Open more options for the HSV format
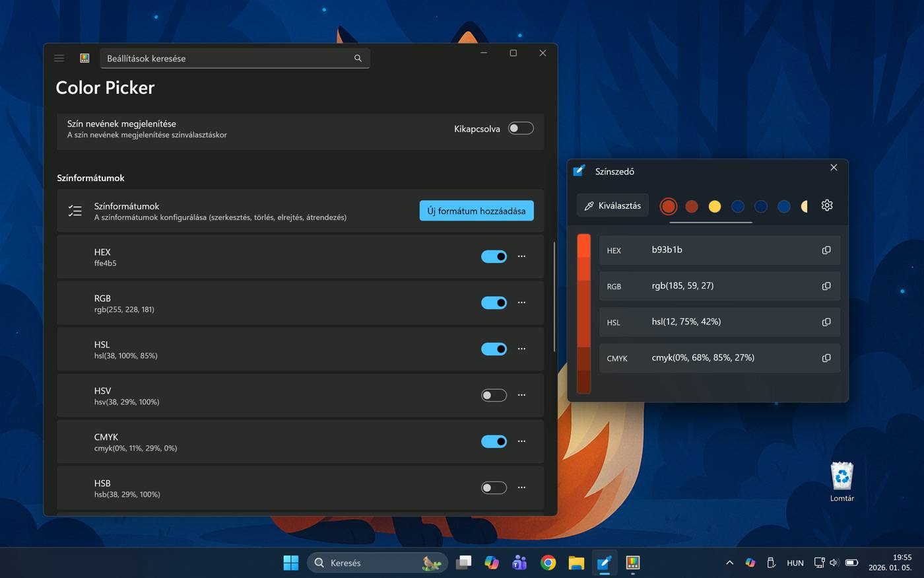 click(521, 395)
